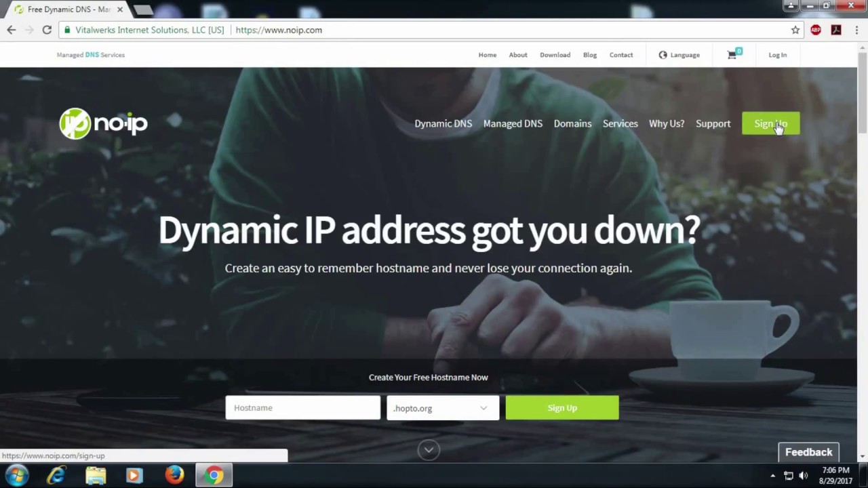Open the Contact link
The width and height of the screenshot is (868, 488).
(x=621, y=55)
